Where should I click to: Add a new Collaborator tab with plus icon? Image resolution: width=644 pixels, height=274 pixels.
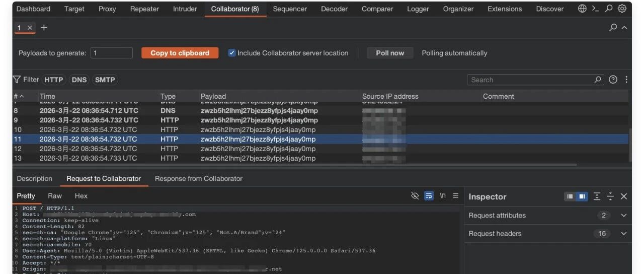tap(44, 28)
